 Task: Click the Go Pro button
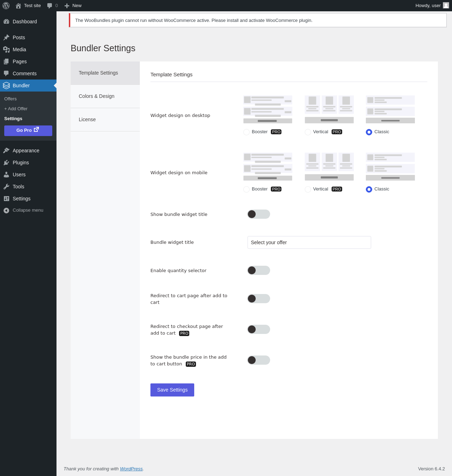click(x=28, y=130)
